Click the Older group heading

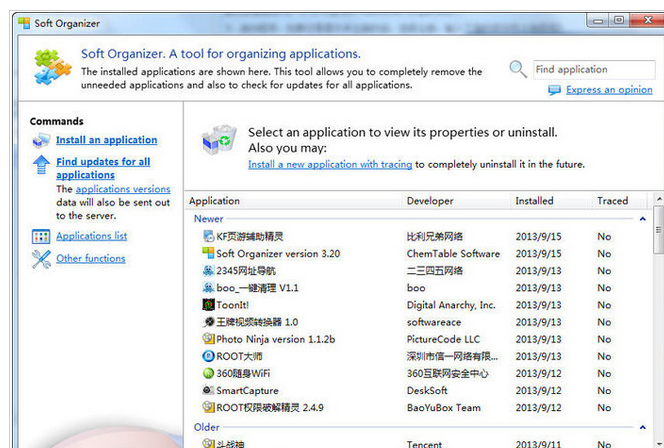pyautogui.click(x=207, y=427)
